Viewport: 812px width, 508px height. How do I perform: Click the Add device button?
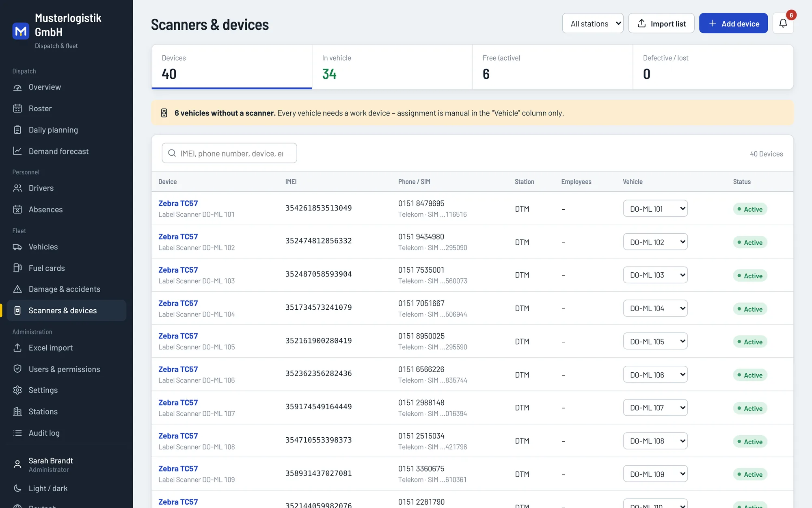733,23
